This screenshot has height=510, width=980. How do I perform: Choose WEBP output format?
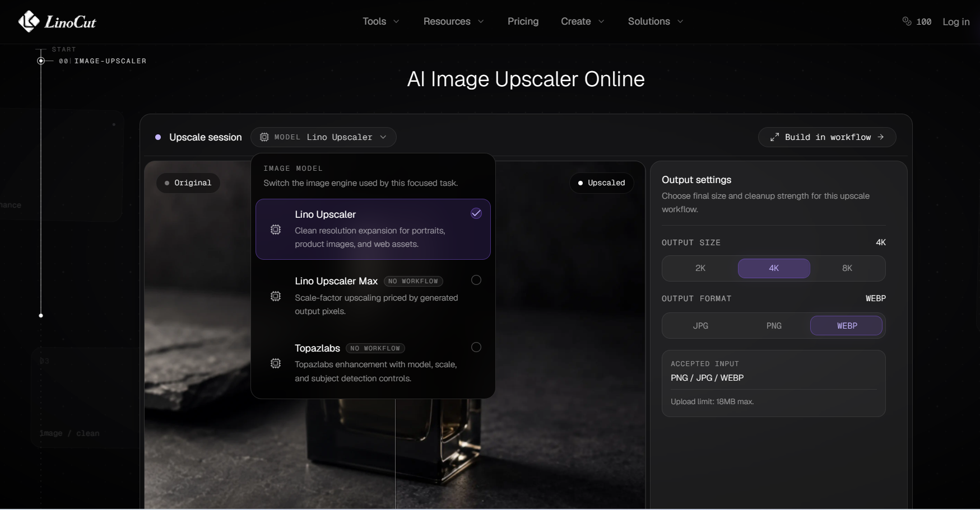[x=847, y=326]
